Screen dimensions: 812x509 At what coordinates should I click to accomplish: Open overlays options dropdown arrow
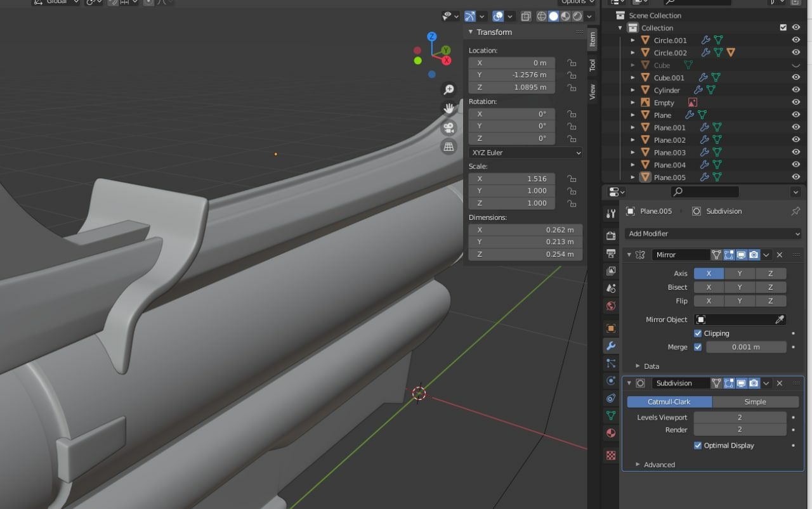coord(511,16)
